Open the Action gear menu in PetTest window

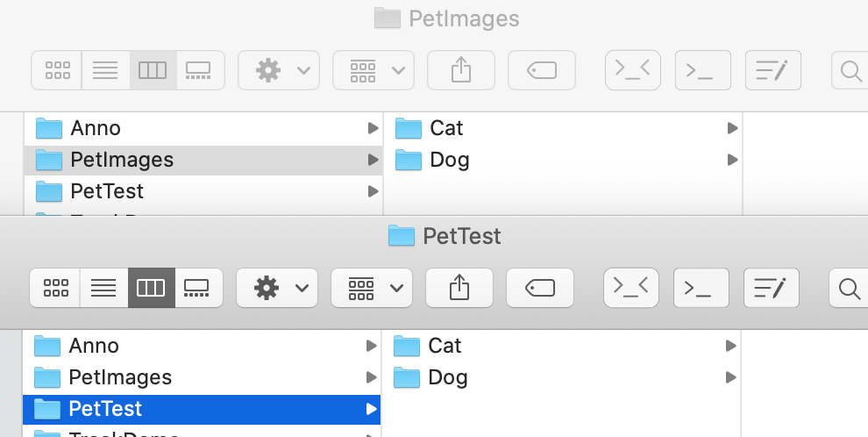pyautogui.click(x=276, y=288)
